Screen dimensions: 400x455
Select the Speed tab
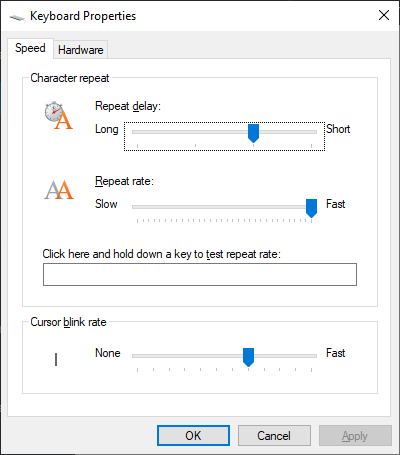(x=30, y=48)
